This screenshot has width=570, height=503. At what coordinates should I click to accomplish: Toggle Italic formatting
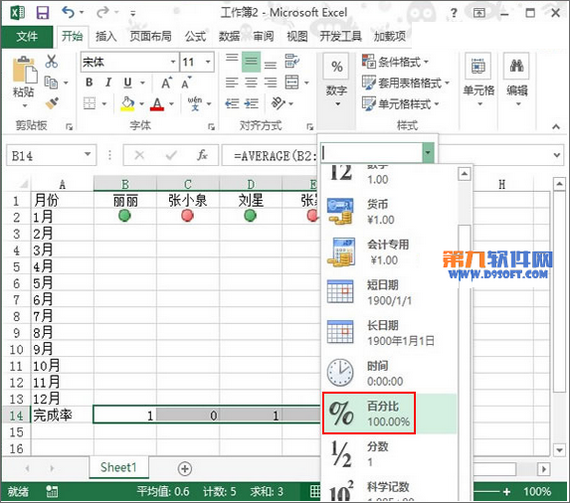coord(108,83)
